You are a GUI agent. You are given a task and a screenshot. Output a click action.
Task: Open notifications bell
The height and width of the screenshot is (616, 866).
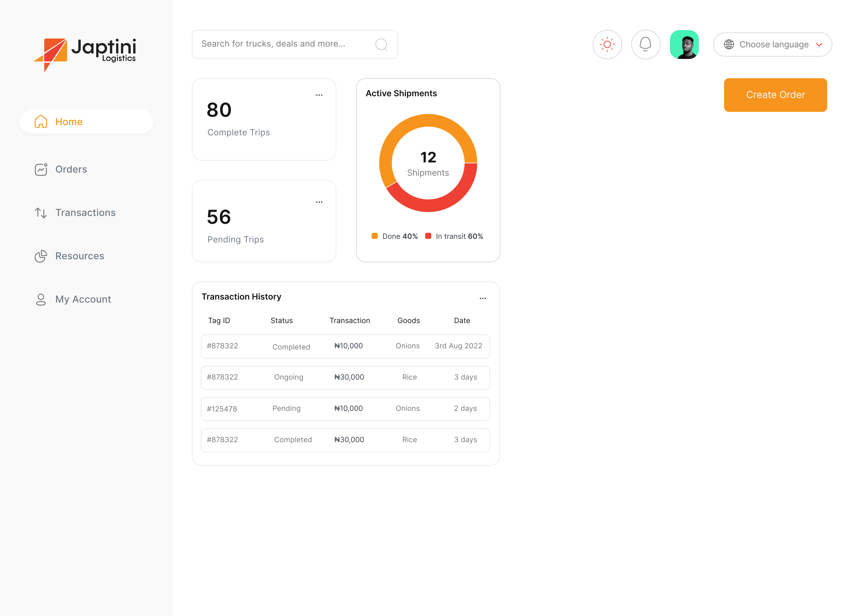tap(645, 45)
